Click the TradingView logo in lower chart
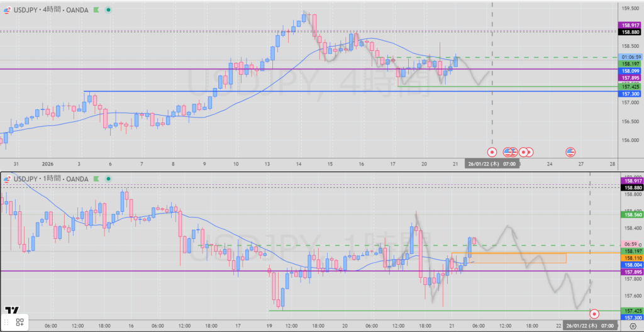644x332 pixels. 11,311
